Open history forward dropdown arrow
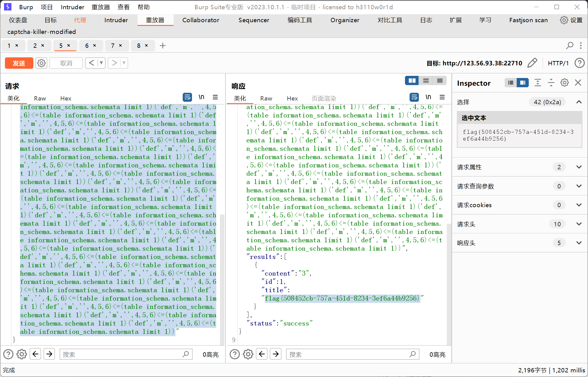The width and height of the screenshot is (588, 377). [124, 63]
